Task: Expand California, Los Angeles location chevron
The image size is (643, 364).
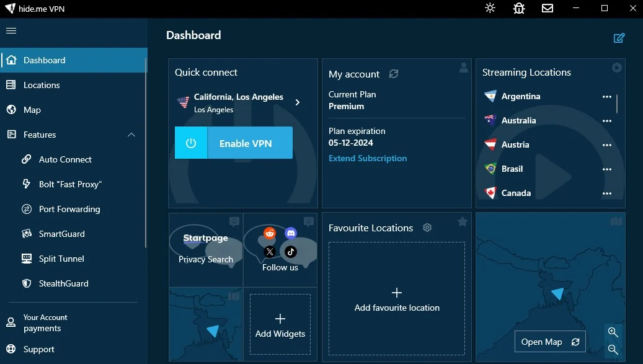Action: 298,102
